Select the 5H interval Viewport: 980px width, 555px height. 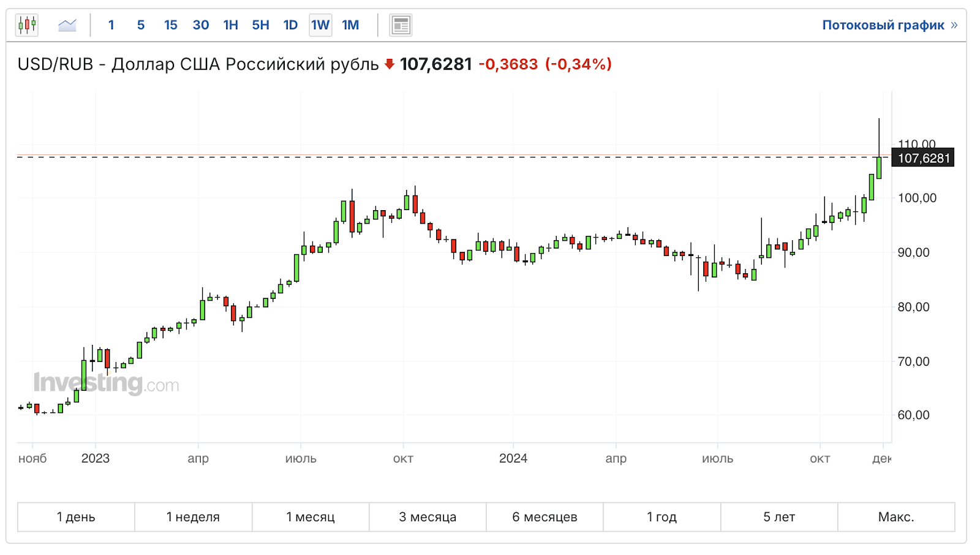pos(261,25)
